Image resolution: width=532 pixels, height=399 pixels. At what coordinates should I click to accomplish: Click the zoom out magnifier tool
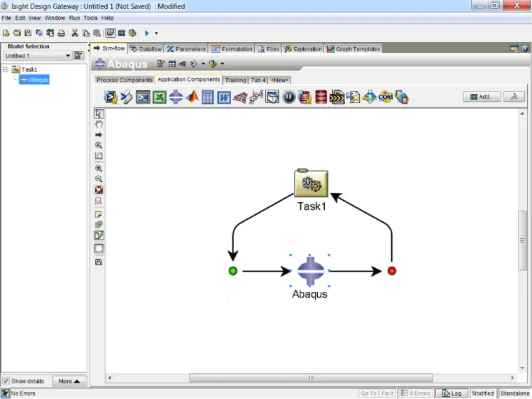[99, 178]
